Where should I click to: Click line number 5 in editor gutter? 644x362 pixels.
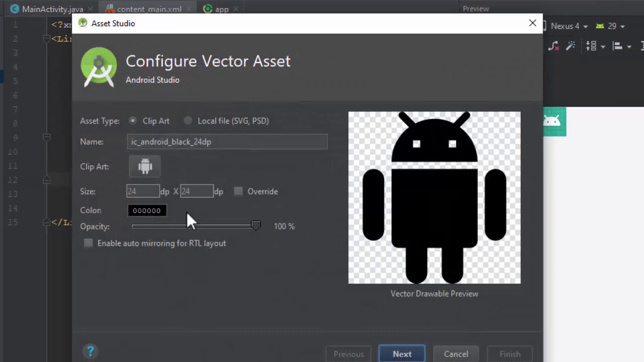(15, 81)
